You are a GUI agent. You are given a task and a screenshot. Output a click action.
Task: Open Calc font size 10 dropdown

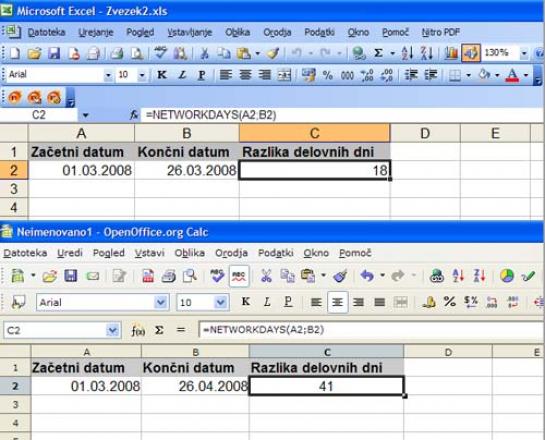[x=220, y=302]
